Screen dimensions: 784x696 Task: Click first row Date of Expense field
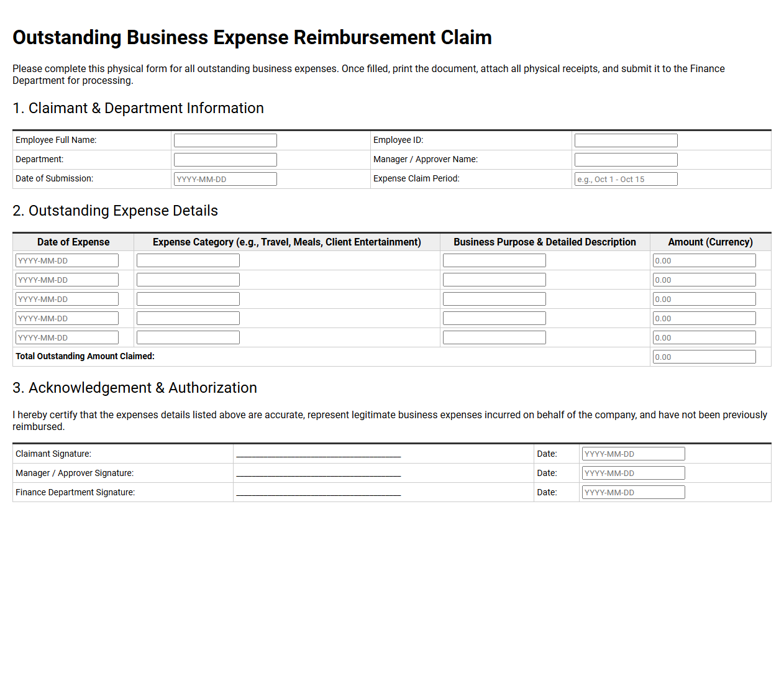tap(67, 260)
